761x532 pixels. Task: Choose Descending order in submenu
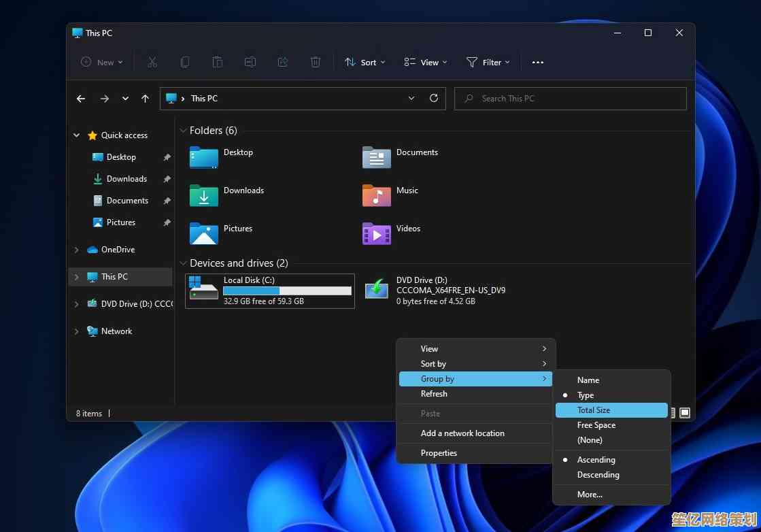click(x=598, y=475)
